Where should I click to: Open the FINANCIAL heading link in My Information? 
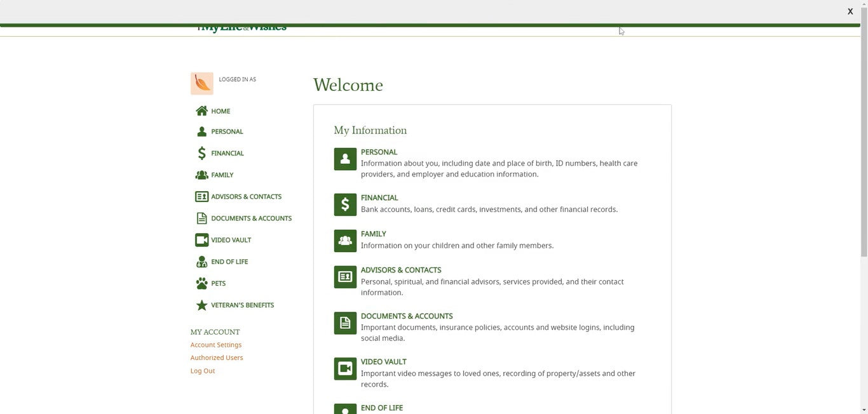379,198
